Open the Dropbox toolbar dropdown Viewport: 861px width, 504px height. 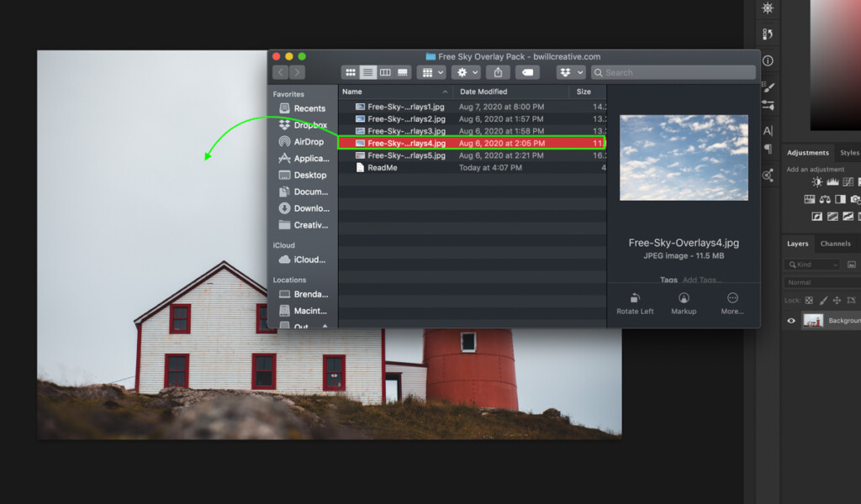pos(570,73)
